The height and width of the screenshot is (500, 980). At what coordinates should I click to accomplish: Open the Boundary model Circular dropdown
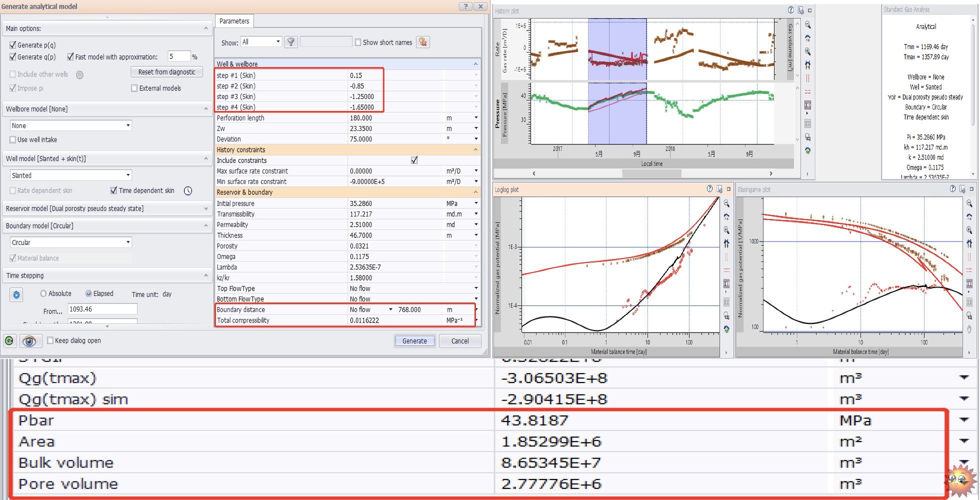[70, 242]
